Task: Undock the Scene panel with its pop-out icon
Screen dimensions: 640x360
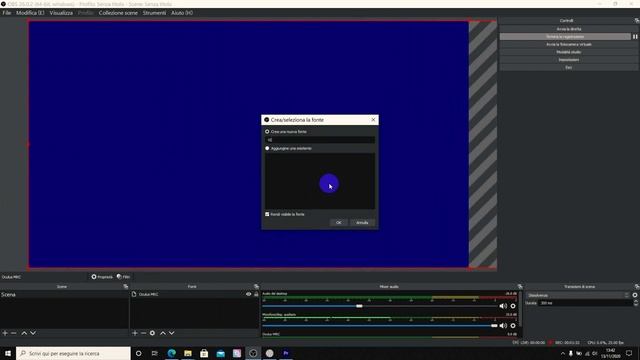Action: [x=126, y=287]
